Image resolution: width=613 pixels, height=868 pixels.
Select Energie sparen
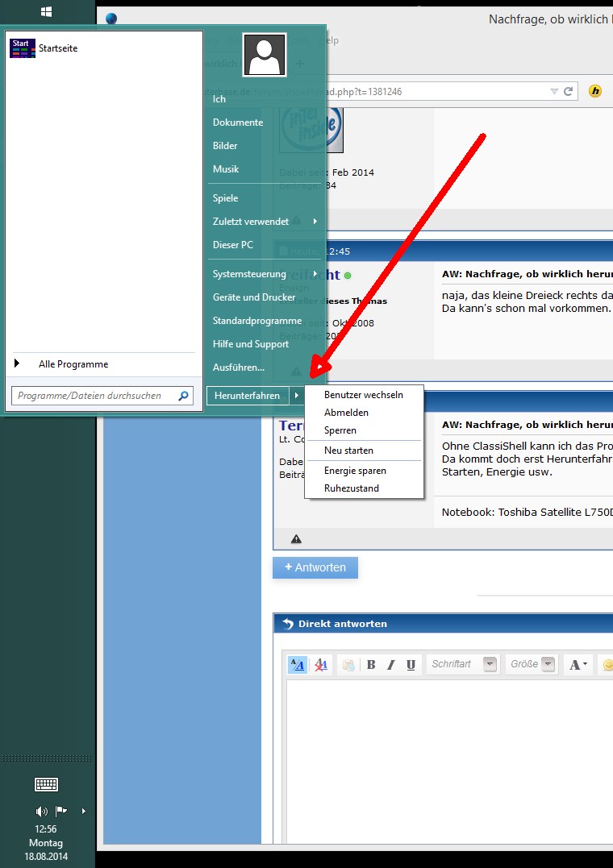click(355, 471)
